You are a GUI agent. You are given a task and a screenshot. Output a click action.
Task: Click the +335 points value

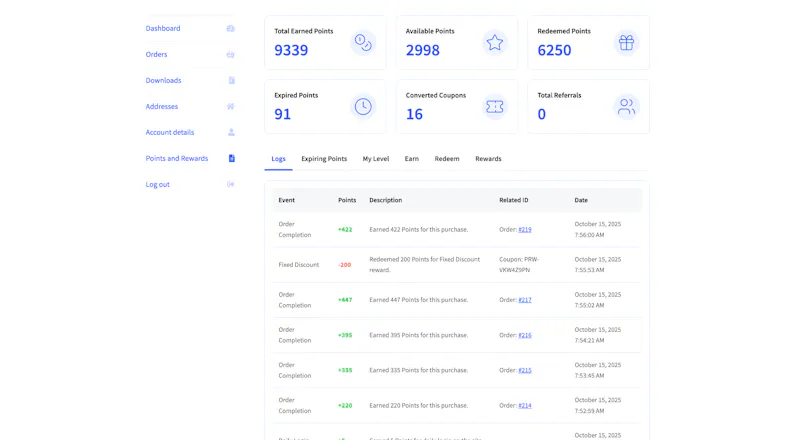click(x=345, y=370)
